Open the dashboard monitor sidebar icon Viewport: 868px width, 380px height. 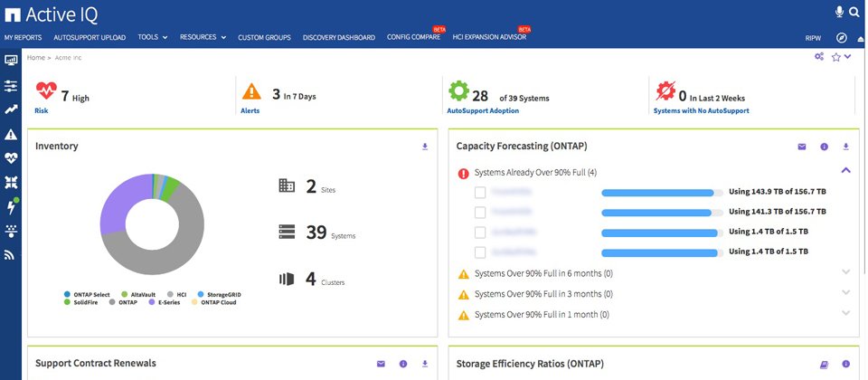tap(11, 60)
